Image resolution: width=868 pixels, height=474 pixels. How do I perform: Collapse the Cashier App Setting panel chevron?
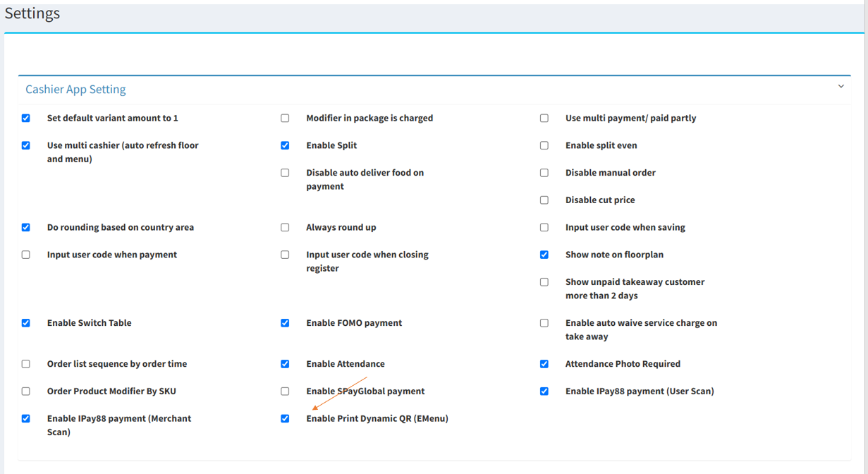pos(841,87)
